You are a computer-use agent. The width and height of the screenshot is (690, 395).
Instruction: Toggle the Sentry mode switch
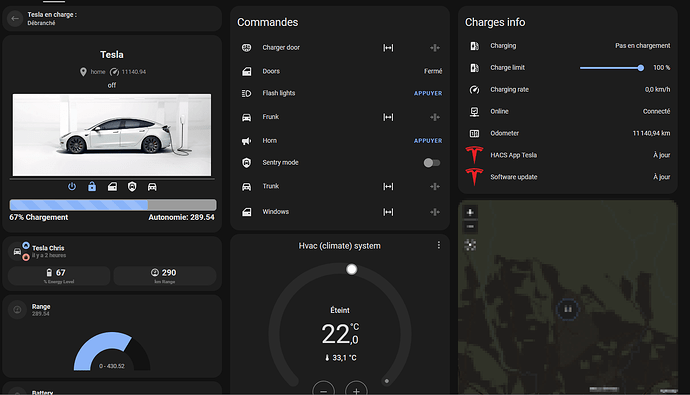tap(431, 163)
